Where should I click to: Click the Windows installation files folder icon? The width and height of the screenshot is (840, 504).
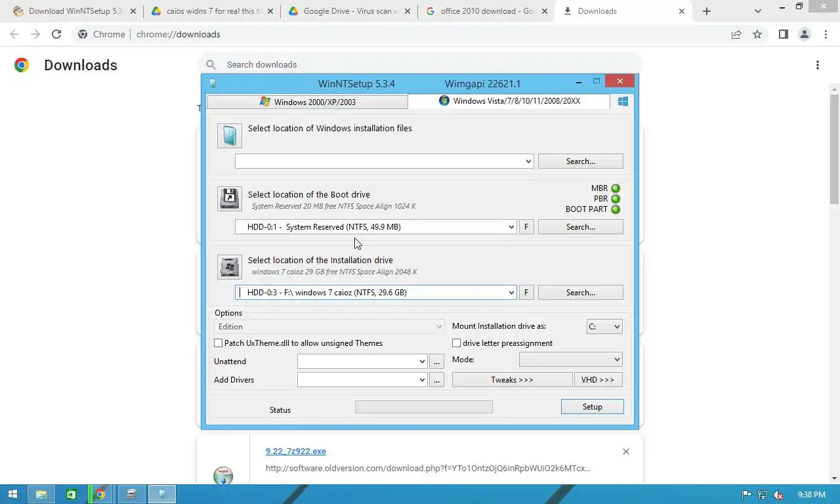pyautogui.click(x=230, y=136)
